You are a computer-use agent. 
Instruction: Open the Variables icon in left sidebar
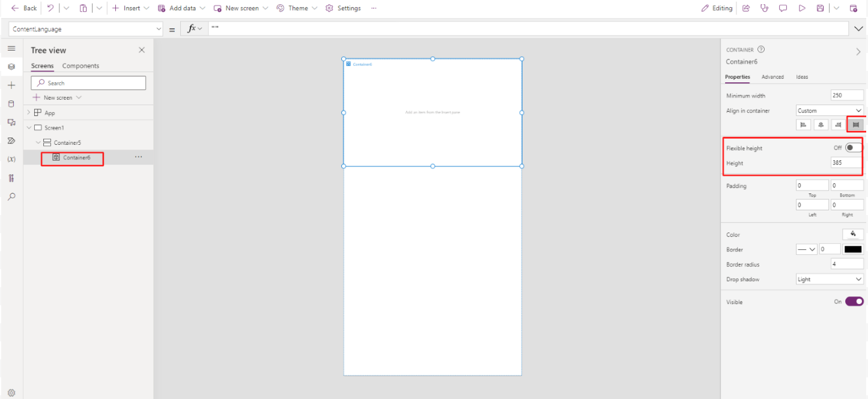[x=11, y=159]
